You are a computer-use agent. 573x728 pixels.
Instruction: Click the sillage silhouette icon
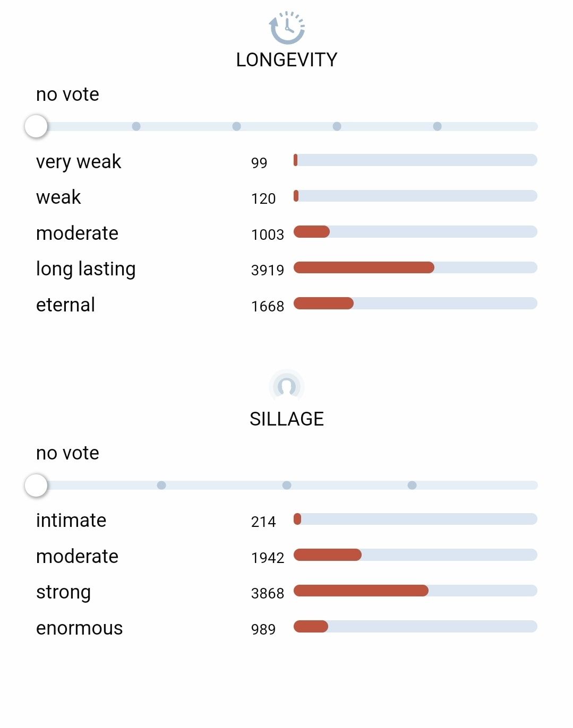point(287,386)
